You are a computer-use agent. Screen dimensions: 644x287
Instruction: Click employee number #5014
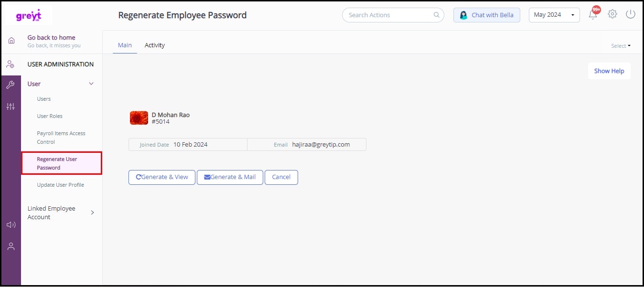click(161, 122)
